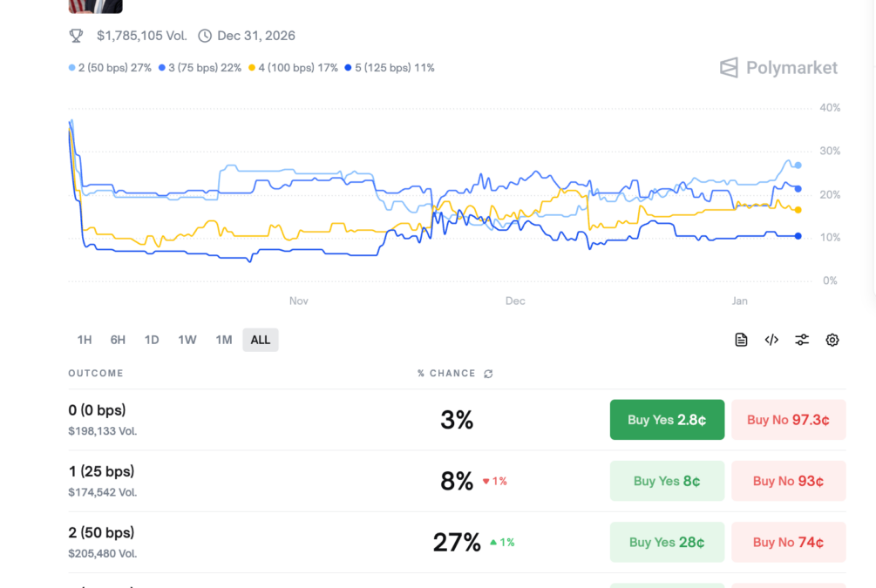This screenshot has width=876, height=588.
Task: Switch chart to 1D range
Action: (x=152, y=340)
